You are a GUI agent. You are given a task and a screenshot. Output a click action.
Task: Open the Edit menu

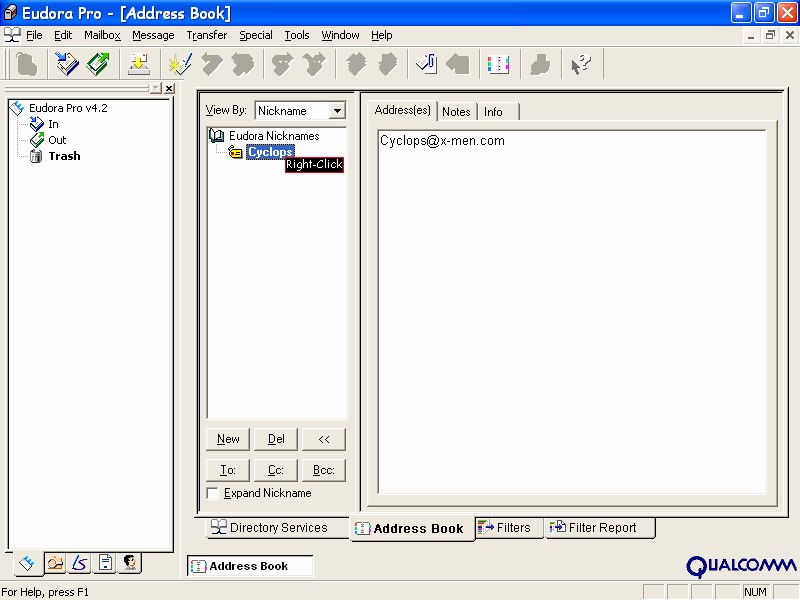(63, 35)
